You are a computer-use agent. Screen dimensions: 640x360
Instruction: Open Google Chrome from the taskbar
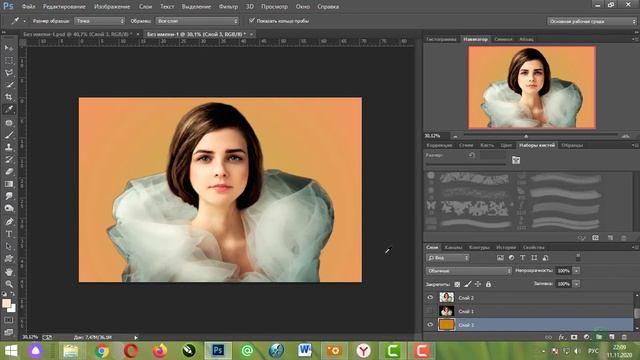point(102,351)
